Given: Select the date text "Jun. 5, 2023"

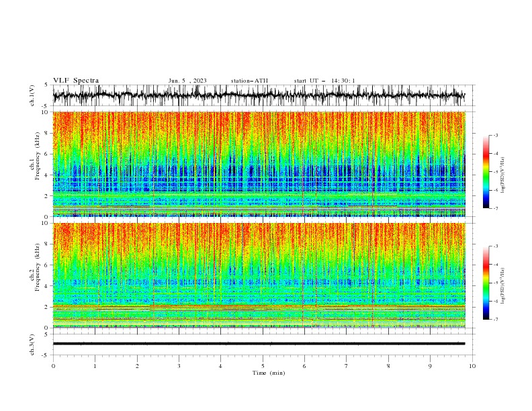Looking at the screenshot, I should (x=187, y=81).
